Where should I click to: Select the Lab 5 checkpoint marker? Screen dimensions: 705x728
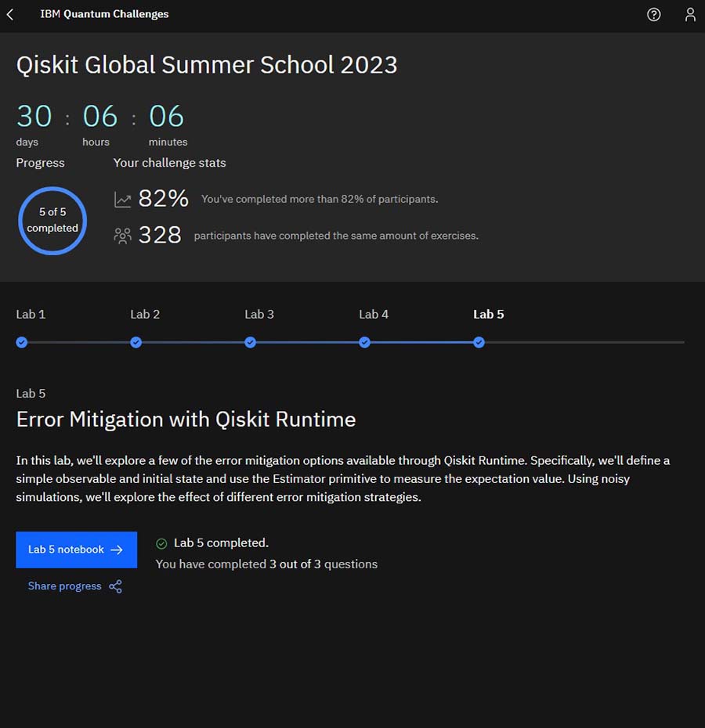click(479, 343)
